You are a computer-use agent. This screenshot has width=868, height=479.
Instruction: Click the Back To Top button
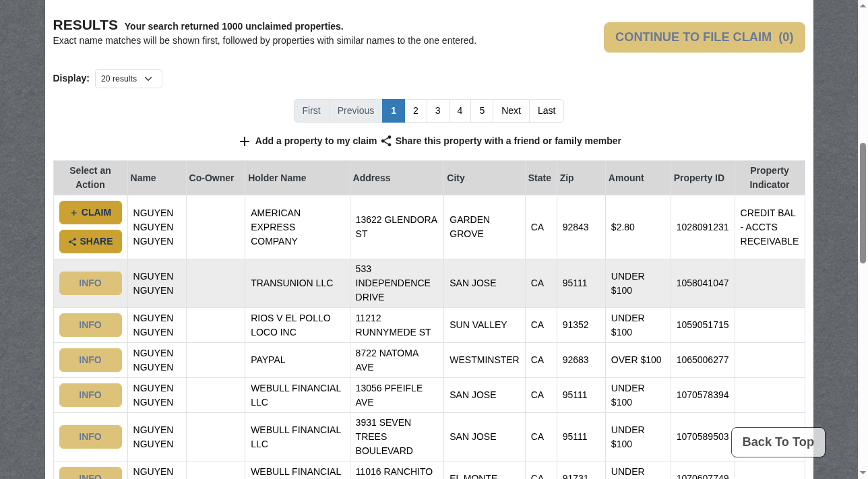point(778,442)
